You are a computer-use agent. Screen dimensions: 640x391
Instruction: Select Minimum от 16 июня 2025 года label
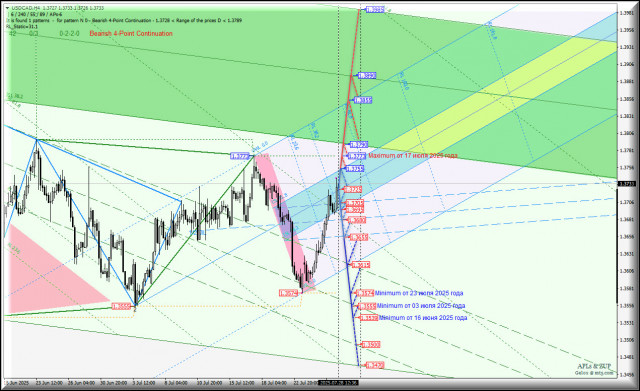tap(423, 318)
